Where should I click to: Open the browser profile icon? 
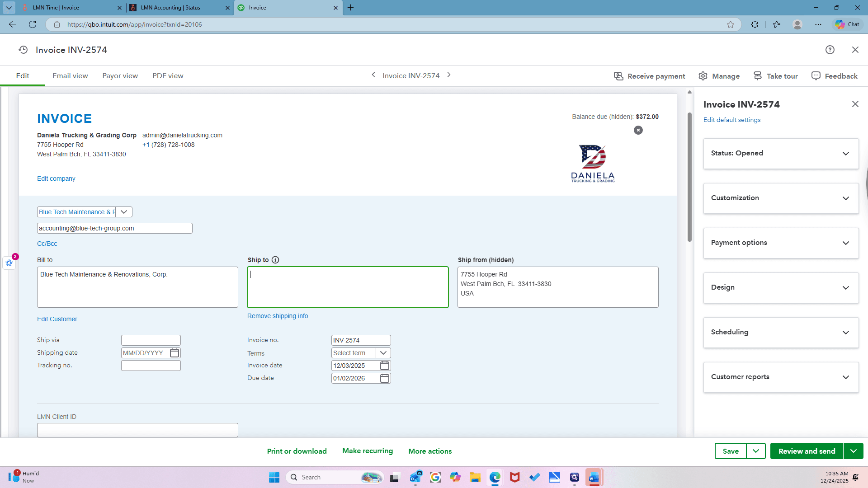(797, 24)
